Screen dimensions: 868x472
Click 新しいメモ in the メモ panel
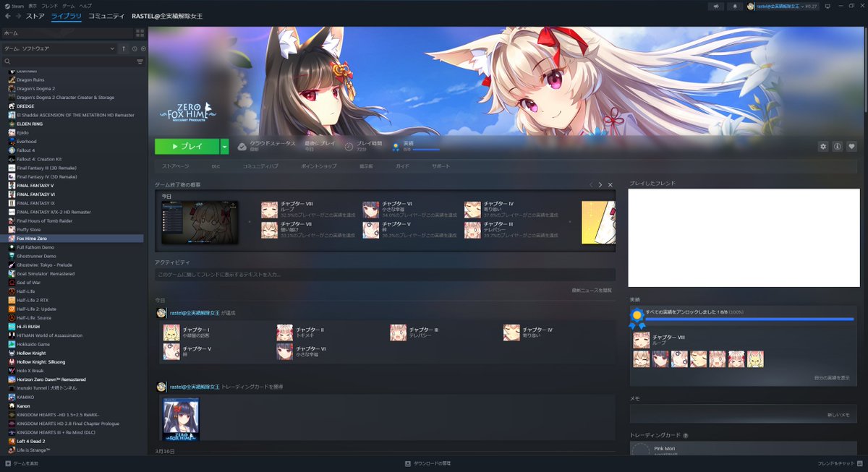pyautogui.click(x=838, y=415)
